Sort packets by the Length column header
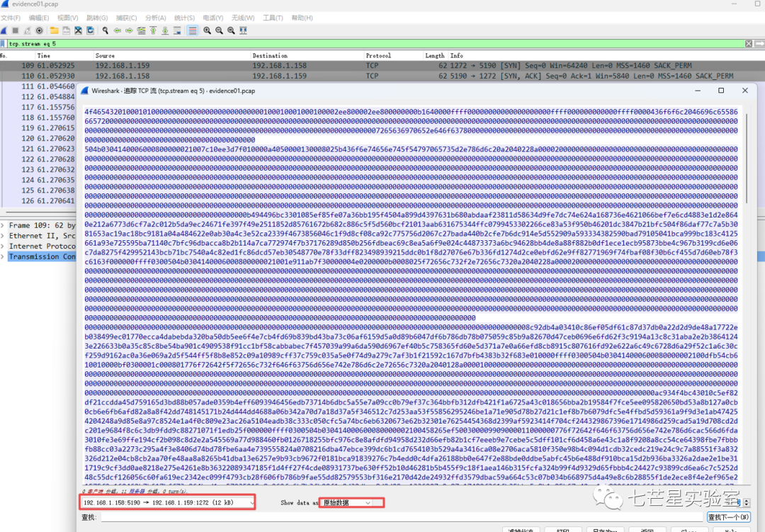The width and height of the screenshot is (765, 532). point(435,56)
